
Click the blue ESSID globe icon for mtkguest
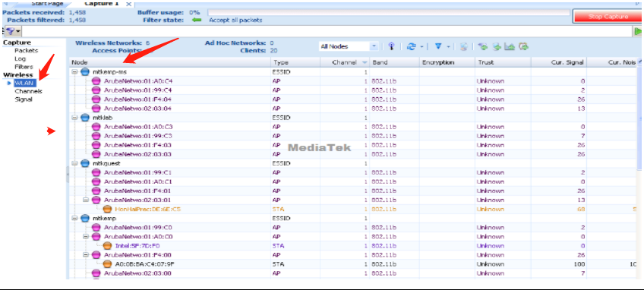[85, 163]
